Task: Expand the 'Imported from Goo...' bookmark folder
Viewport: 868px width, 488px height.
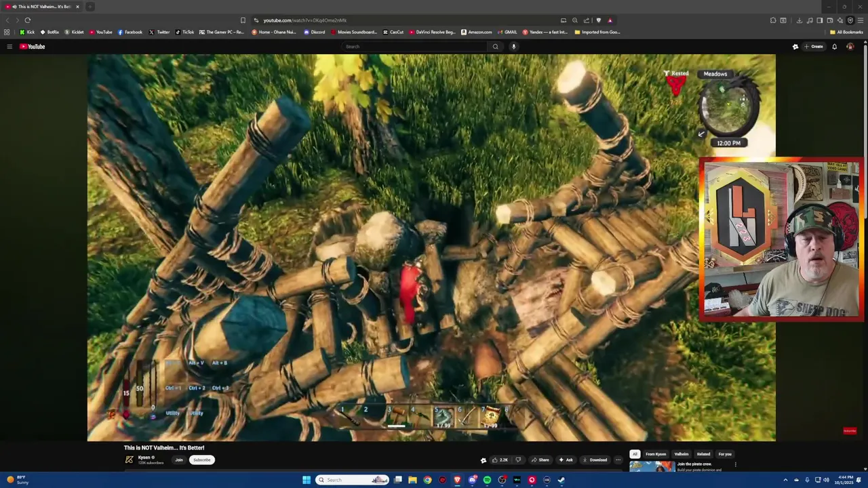Action: coord(597,32)
